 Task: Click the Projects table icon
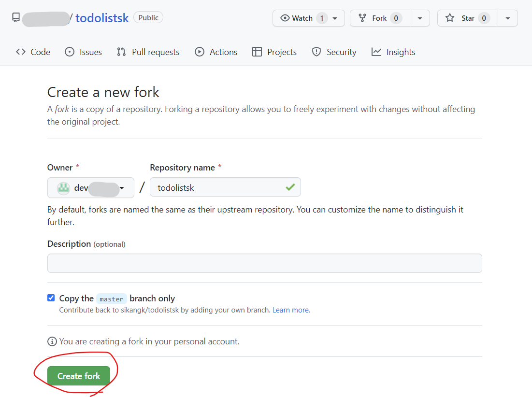(257, 52)
